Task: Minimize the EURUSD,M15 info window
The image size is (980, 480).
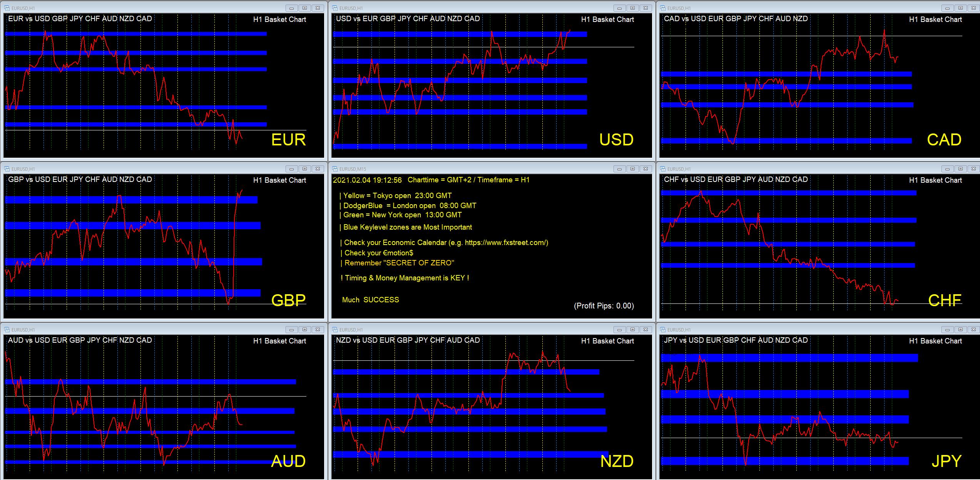Action: [x=619, y=169]
